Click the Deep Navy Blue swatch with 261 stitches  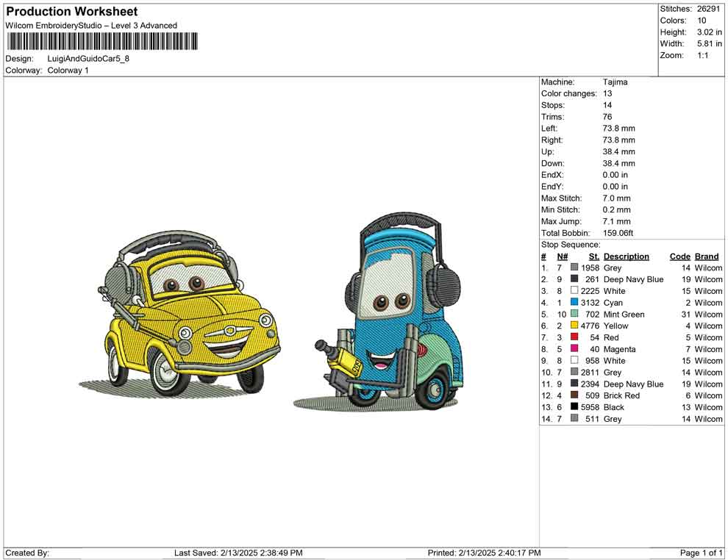click(574, 279)
